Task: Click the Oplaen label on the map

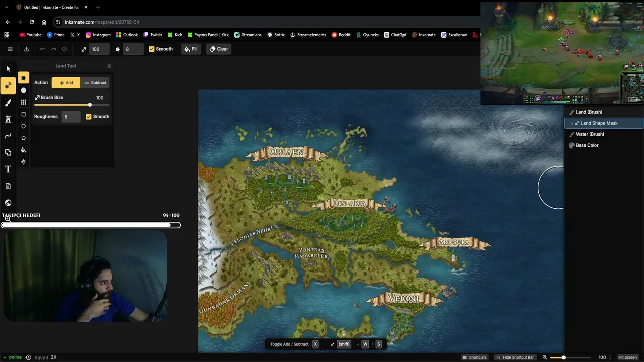Action: point(286,152)
